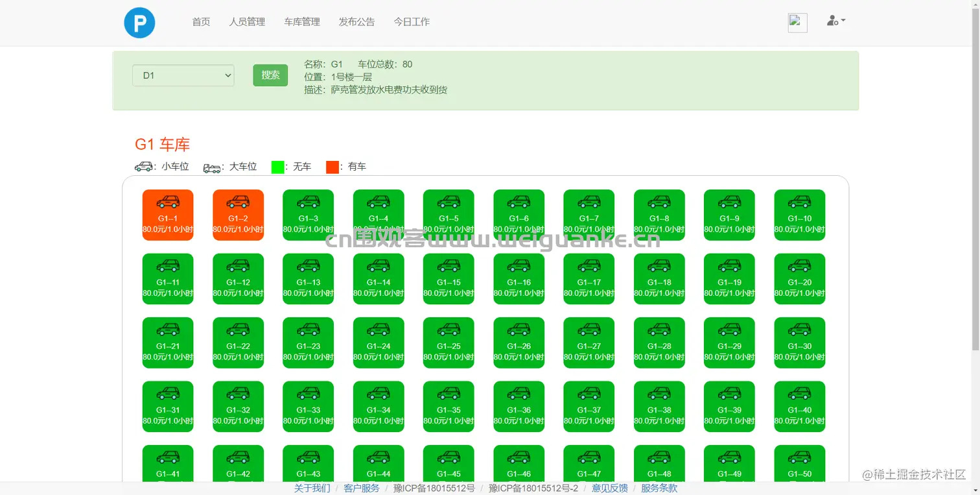Open the 服务条款 footer link
Screen dimensions: 980x495
point(659,489)
